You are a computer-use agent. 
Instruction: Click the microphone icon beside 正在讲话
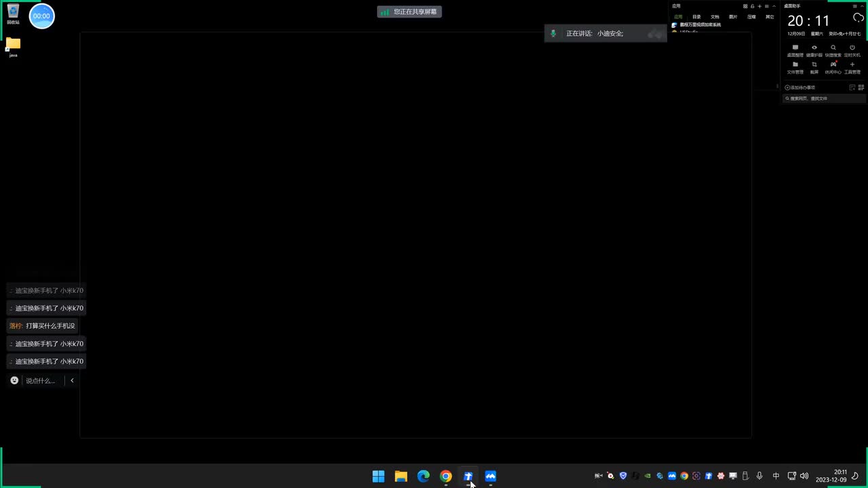[553, 33]
